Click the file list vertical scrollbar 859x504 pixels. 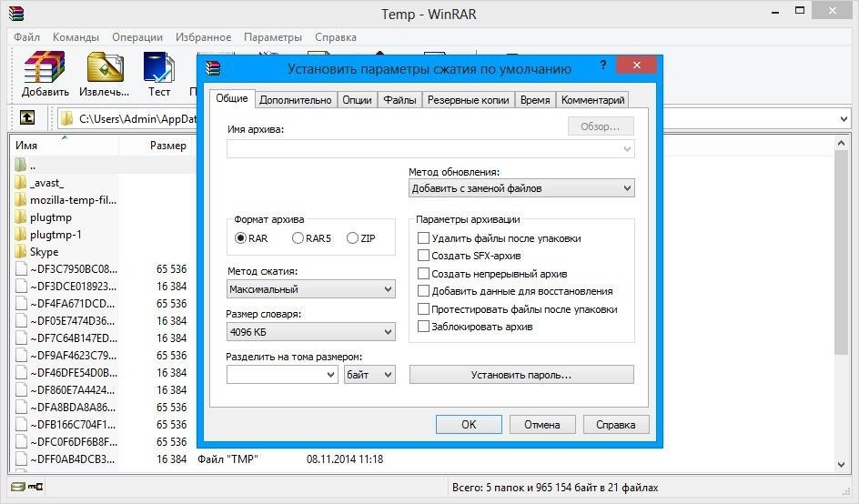[x=842, y=252]
